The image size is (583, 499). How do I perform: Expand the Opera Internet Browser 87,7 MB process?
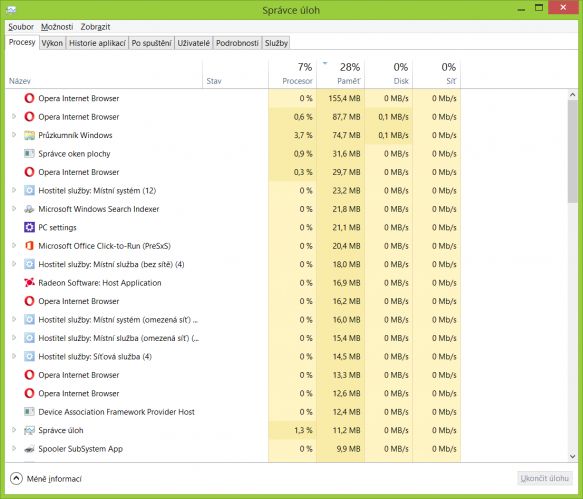tap(14, 116)
